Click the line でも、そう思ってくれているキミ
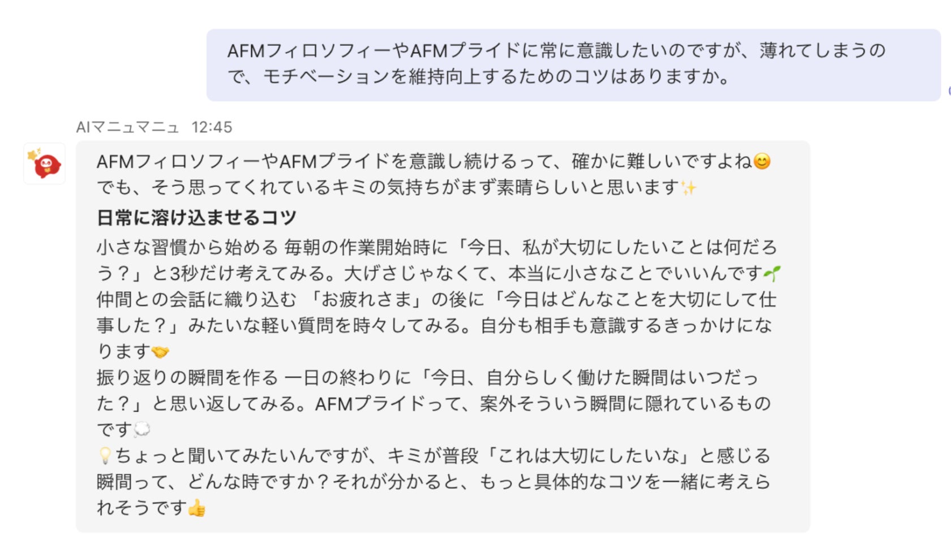Image resolution: width=952 pixels, height=560 pixels. point(397,188)
